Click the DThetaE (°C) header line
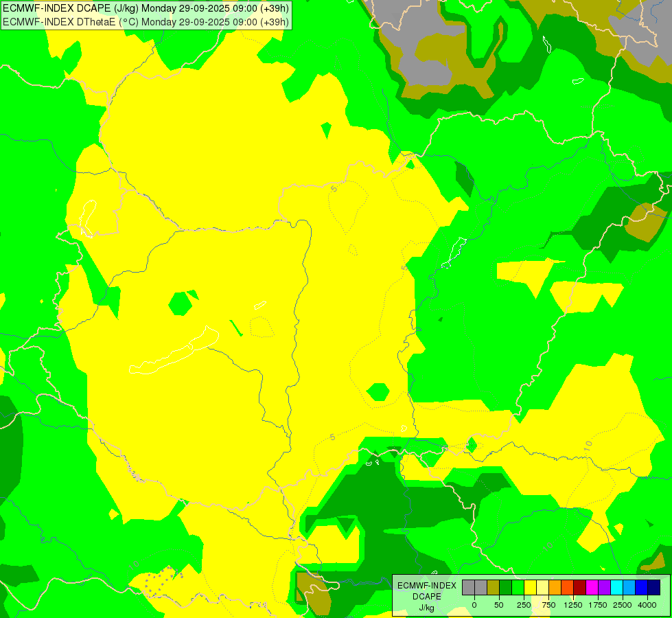 coord(146,22)
